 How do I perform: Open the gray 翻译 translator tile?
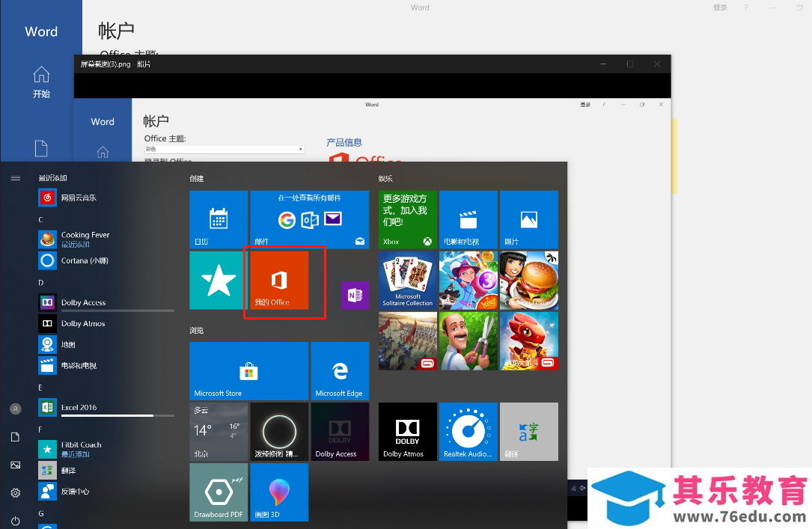[x=528, y=432]
